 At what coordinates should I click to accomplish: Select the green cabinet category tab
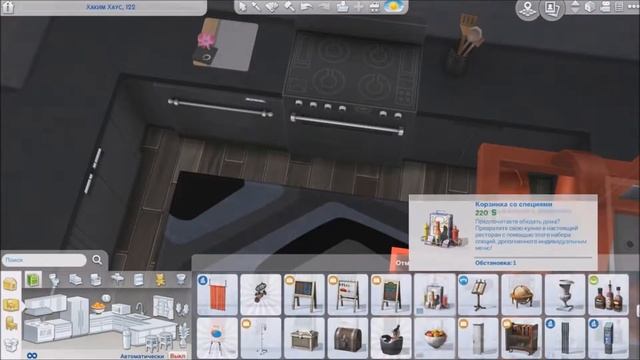pos(33,280)
